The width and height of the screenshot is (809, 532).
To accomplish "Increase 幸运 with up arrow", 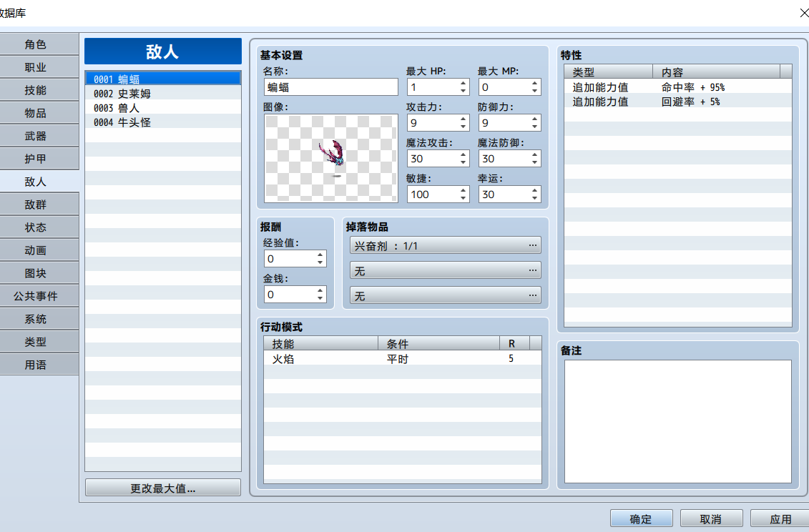I will coord(534,190).
